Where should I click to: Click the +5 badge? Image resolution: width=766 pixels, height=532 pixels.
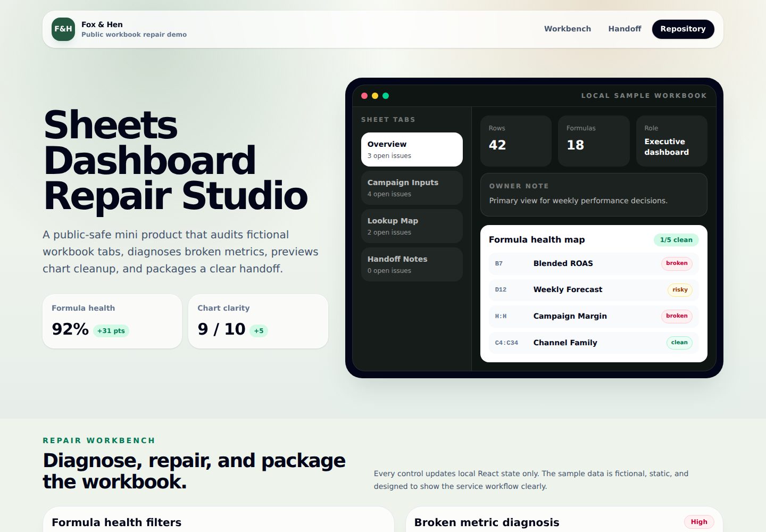(x=259, y=331)
